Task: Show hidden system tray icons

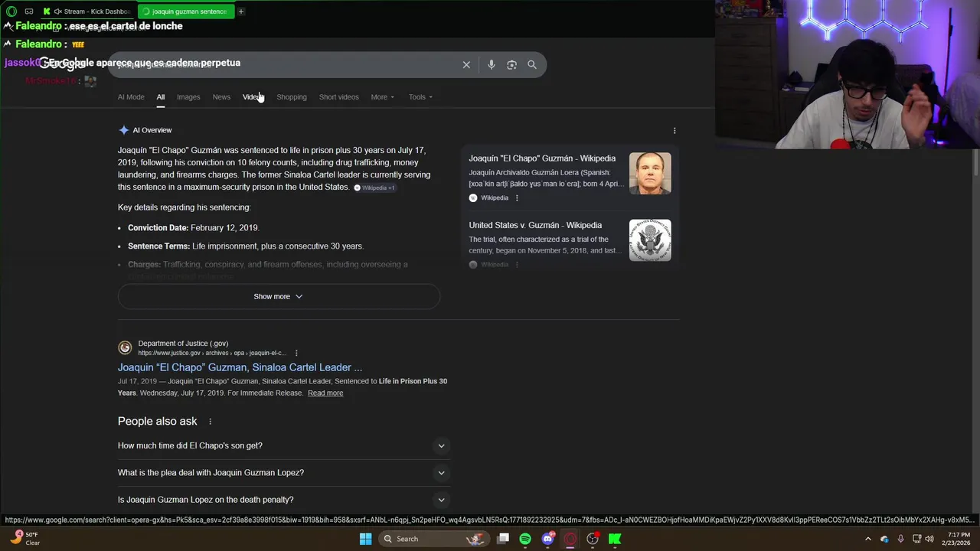Action: [x=867, y=539]
